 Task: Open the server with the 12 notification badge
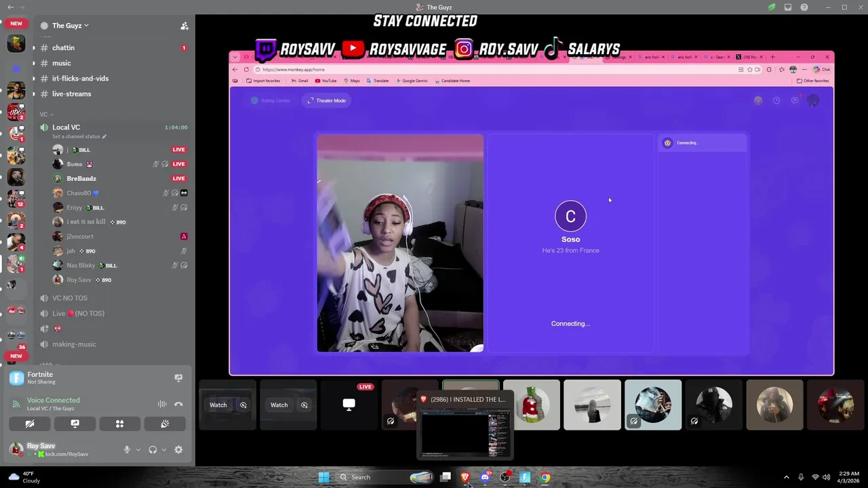(x=16, y=199)
